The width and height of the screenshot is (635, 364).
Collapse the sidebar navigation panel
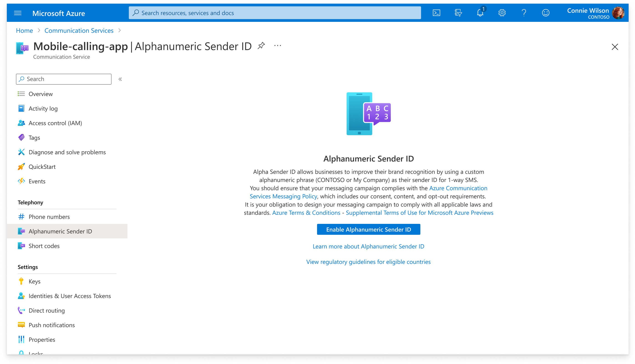click(x=121, y=79)
